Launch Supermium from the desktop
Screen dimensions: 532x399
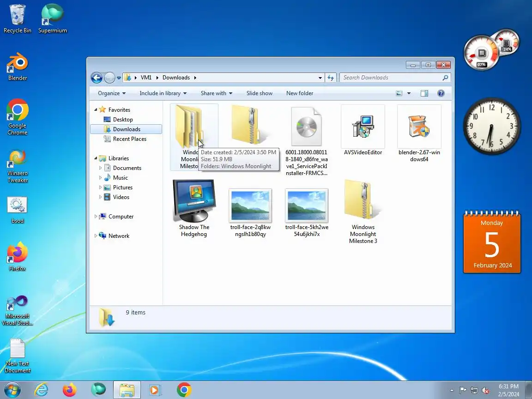[52, 18]
